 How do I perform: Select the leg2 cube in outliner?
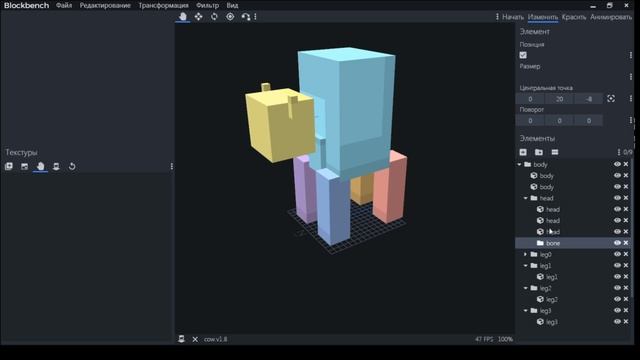point(573,299)
